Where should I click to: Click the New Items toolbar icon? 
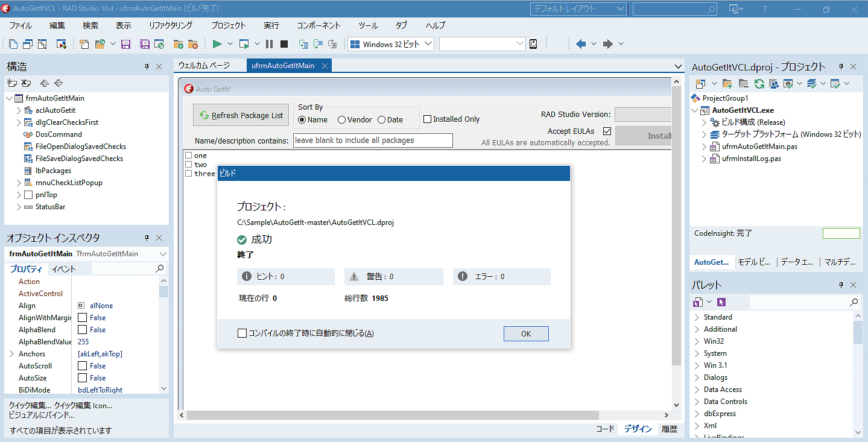click(84, 44)
